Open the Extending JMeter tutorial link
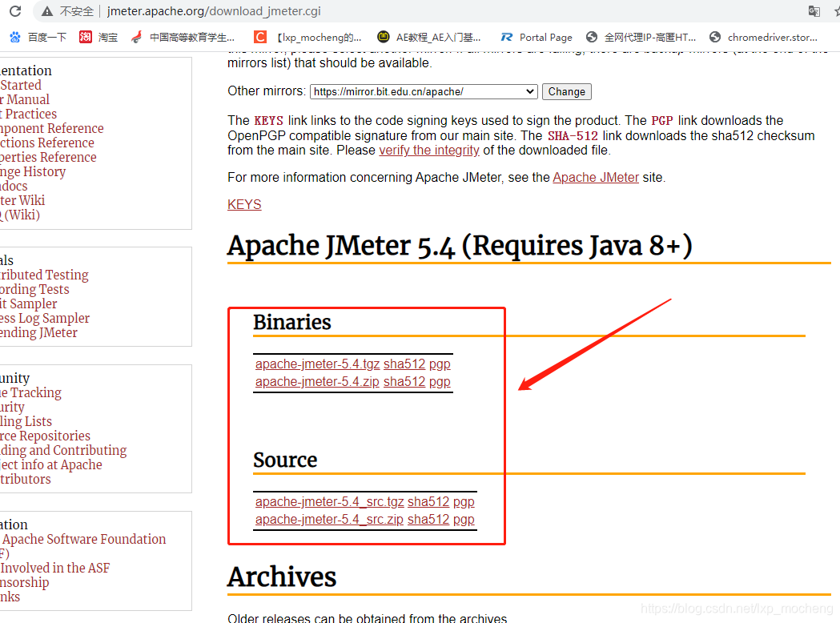 point(38,332)
